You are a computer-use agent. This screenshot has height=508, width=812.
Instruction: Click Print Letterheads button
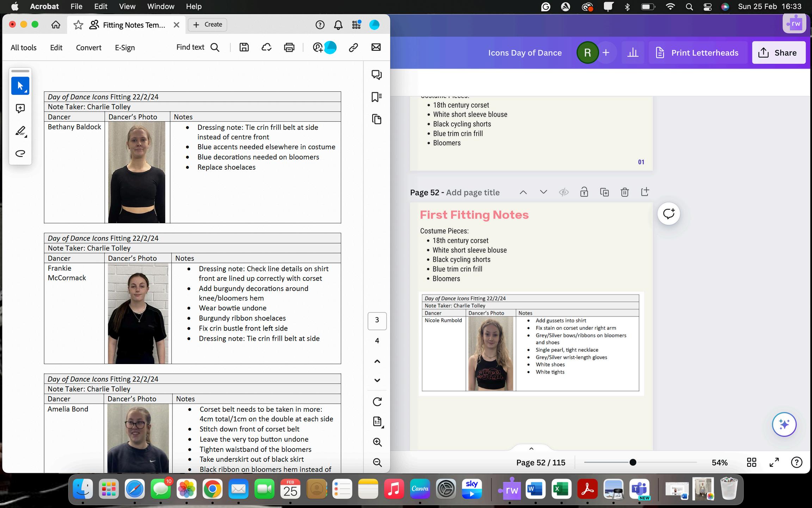click(698, 53)
